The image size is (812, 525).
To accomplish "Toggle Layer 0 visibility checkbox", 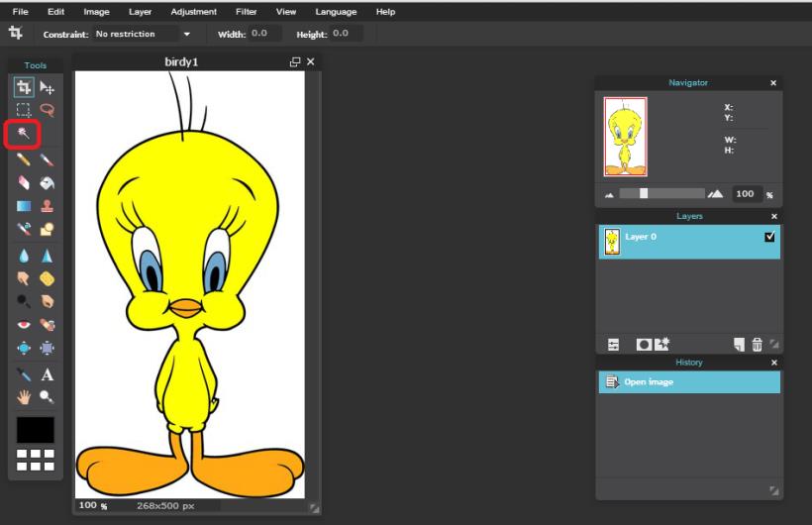I will pos(769,237).
